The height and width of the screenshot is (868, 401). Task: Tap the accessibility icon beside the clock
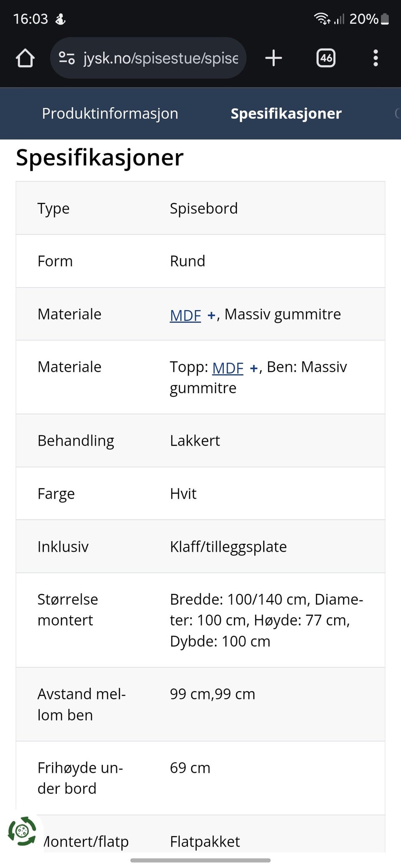click(60, 18)
